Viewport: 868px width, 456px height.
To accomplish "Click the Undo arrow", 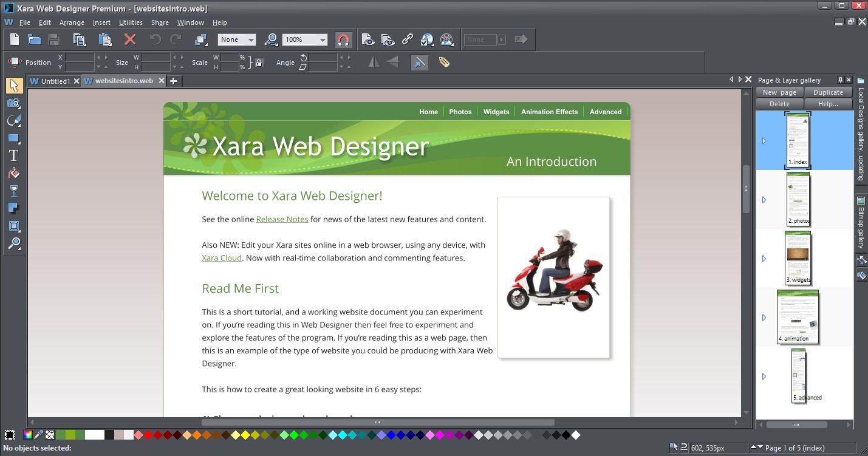I will coord(155,39).
